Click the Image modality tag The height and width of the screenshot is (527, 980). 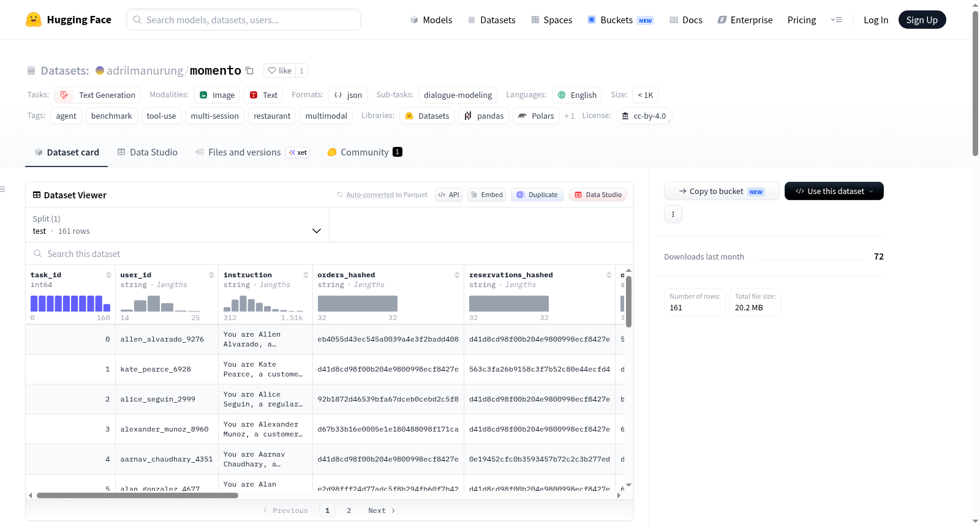pos(217,95)
